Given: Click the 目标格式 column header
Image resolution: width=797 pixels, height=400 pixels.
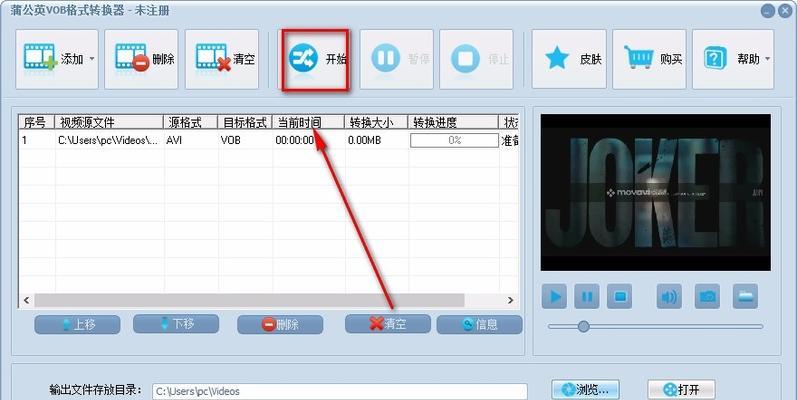Looking at the screenshot, I should [246, 122].
